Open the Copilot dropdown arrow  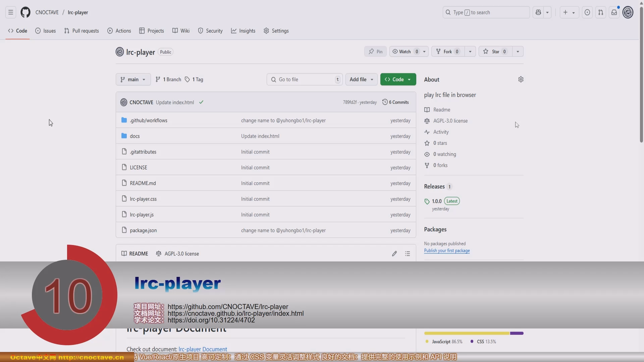click(547, 12)
